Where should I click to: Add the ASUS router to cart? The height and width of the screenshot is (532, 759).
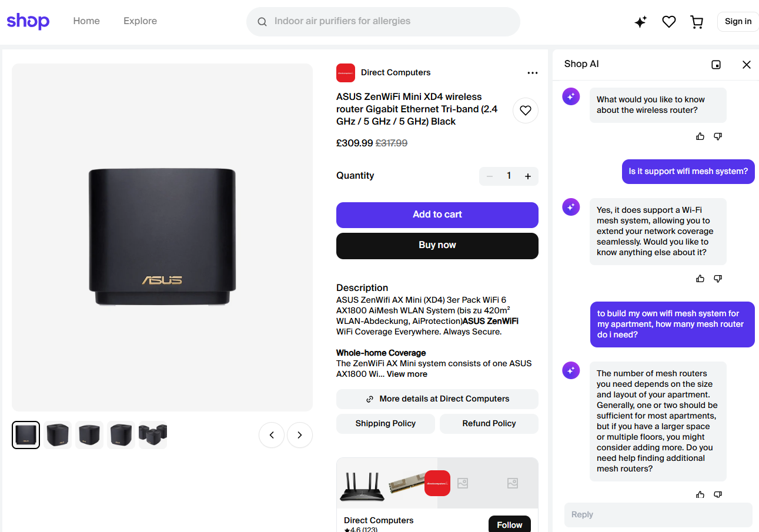coord(437,215)
